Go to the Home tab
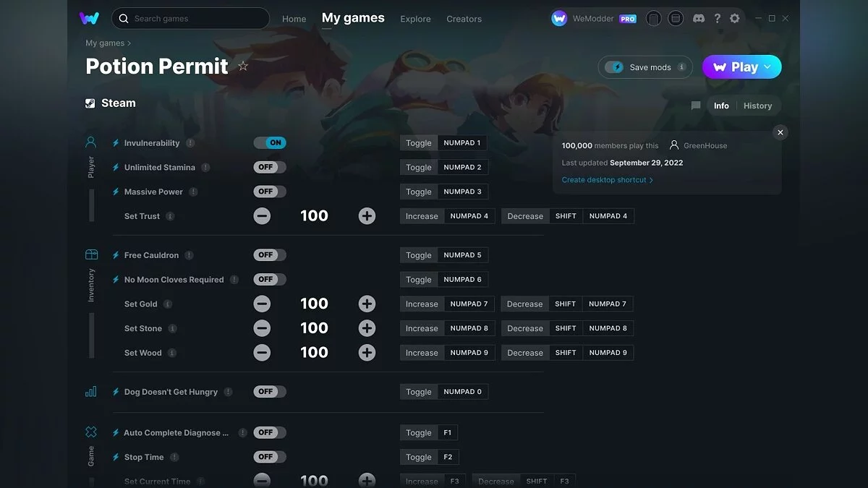 [294, 19]
